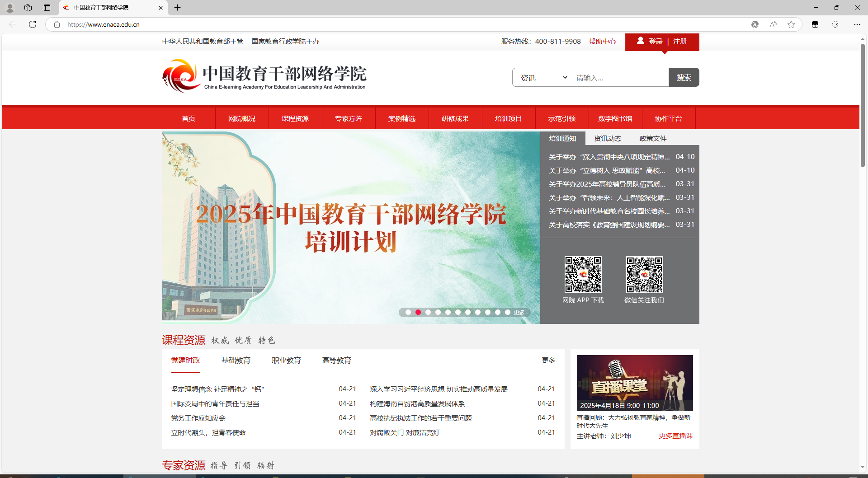The height and width of the screenshot is (478, 868).
Task: Select the active red carousel dot
Action: pos(418,312)
